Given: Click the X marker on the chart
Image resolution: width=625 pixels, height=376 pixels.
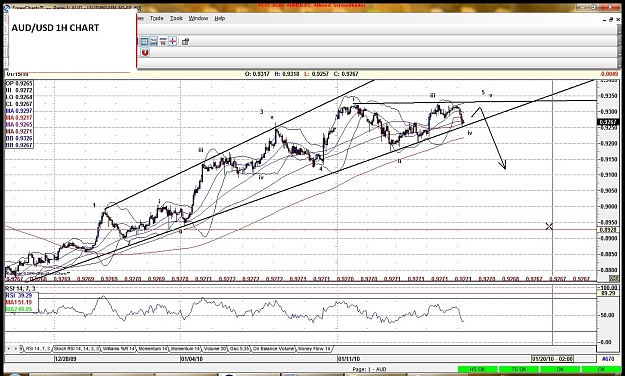Looking at the screenshot, I should [549, 226].
